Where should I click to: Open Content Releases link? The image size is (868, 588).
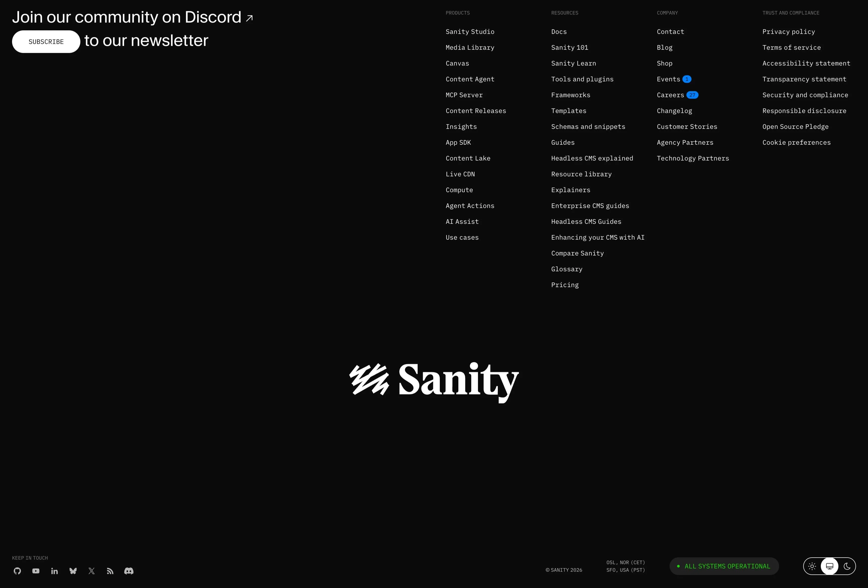pyautogui.click(x=476, y=111)
